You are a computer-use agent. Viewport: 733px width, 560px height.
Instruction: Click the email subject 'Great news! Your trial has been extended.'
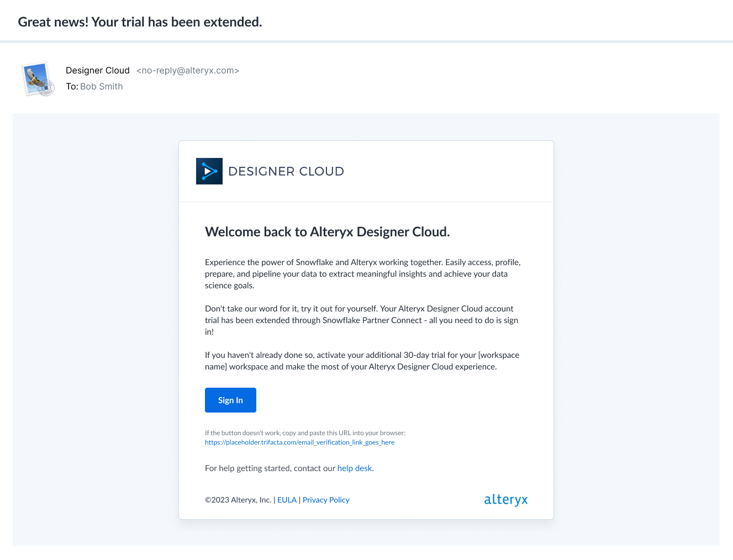[140, 22]
